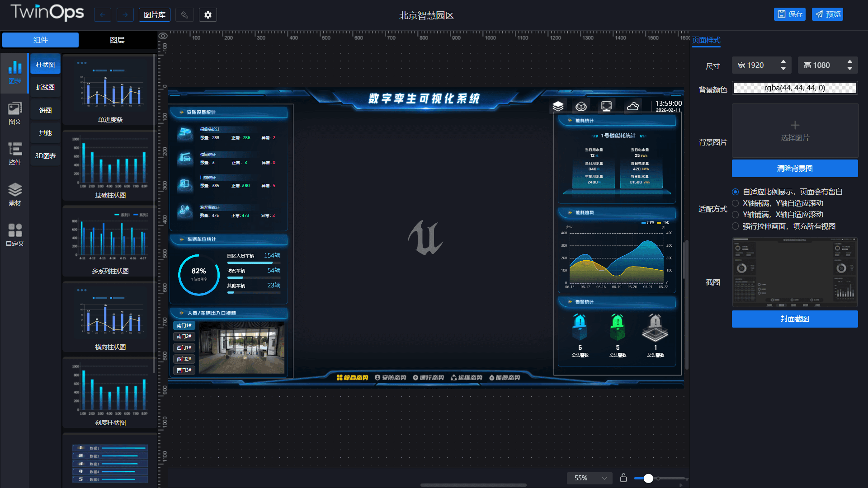Select 强行拉伸画面 radio option
868x488 pixels.
pos(736,226)
